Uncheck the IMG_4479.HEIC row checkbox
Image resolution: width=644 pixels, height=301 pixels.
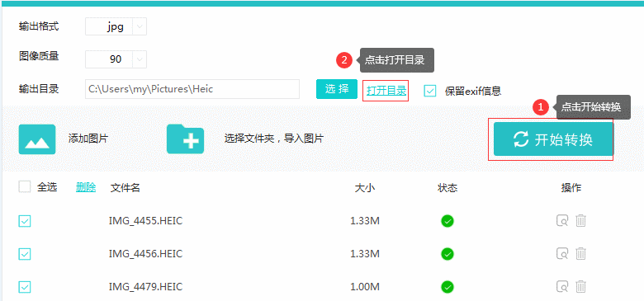(25, 287)
